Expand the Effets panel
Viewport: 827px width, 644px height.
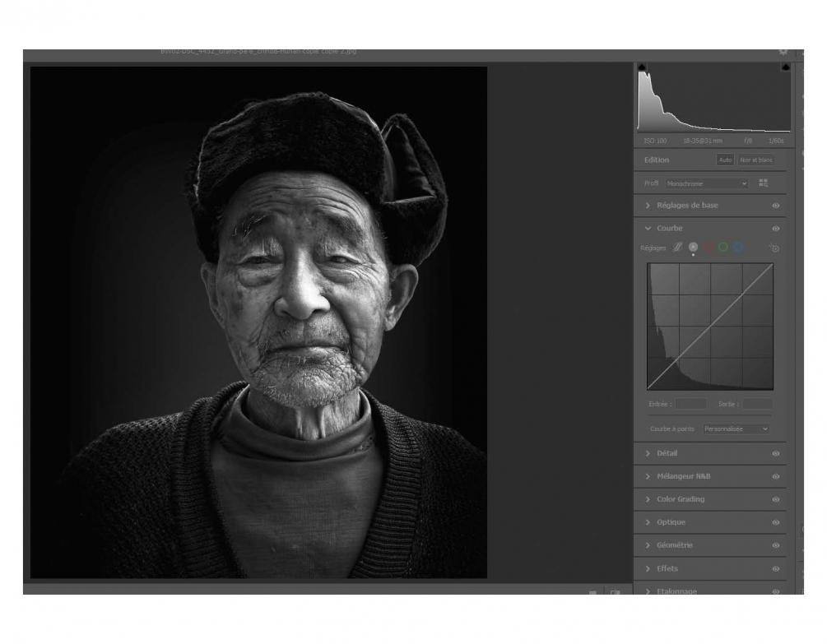click(x=648, y=568)
